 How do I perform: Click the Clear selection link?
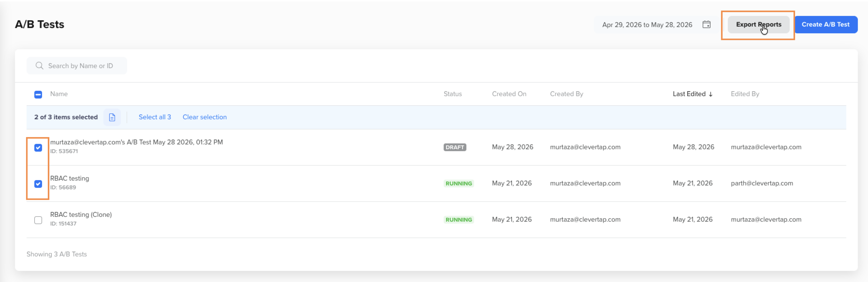click(x=204, y=117)
